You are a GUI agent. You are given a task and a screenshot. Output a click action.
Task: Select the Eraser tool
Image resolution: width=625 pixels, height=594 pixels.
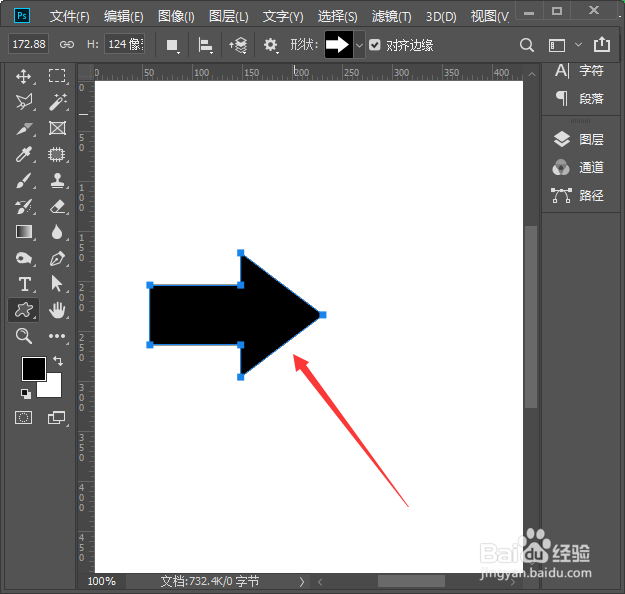[x=57, y=207]
